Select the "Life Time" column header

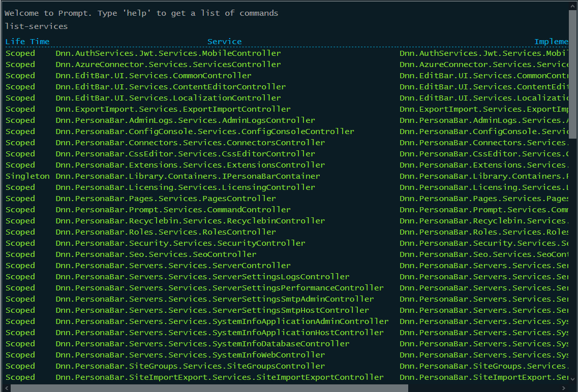coord(26,42)
